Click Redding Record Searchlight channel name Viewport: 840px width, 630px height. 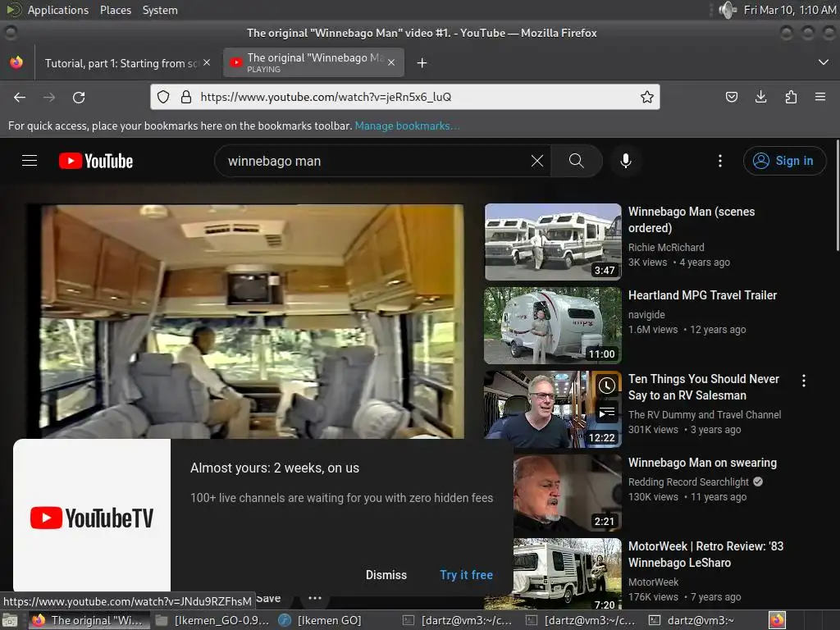688,482
